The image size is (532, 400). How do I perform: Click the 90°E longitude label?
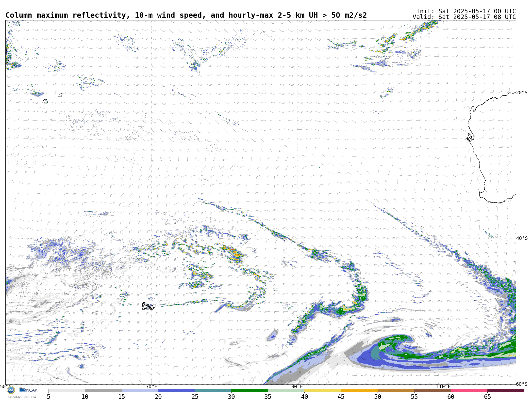pyautogui.click(x=297, y=386)
